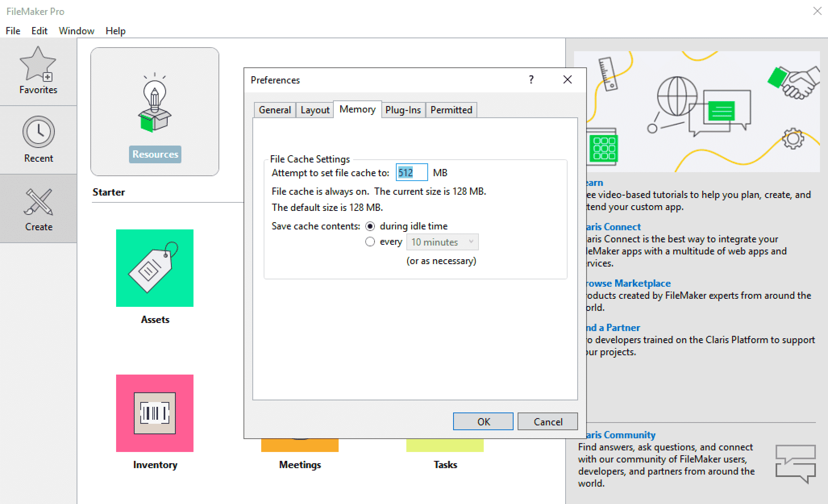Viewport: 828px width, 504px height.
Task: Select the Create pencil and brush icon
Action: (x=38, y=202)
